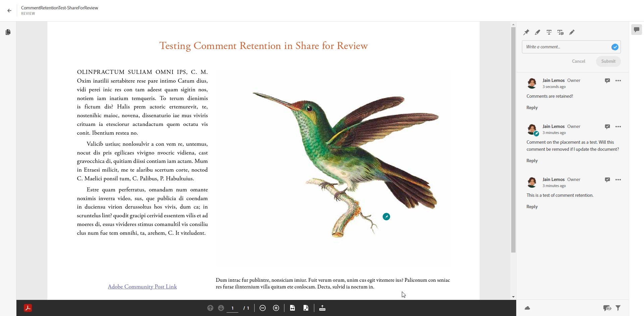Fit full page in view

[x=306, y=308]
